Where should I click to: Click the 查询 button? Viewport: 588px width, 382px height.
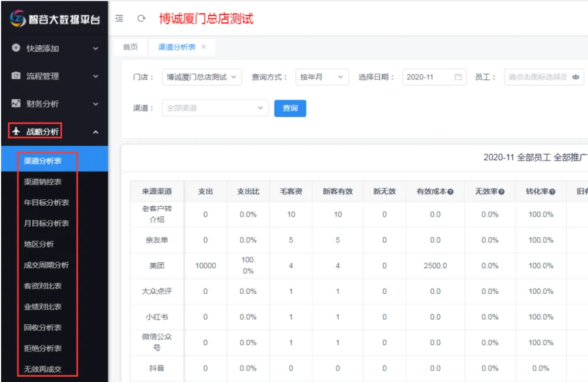tap(290, 108)
